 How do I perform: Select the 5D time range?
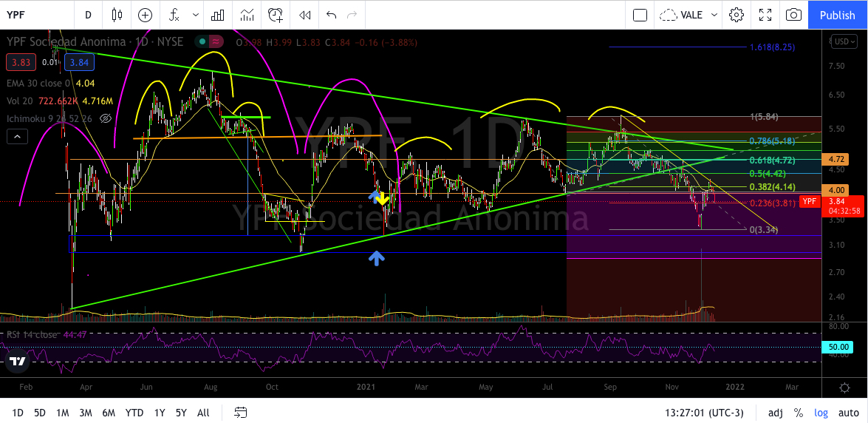coord(40,413)
